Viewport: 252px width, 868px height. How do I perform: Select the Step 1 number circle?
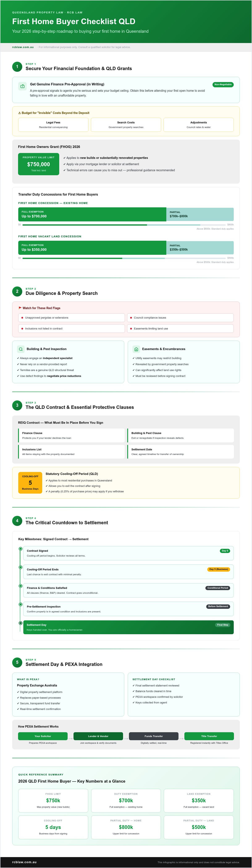[17, 66]
